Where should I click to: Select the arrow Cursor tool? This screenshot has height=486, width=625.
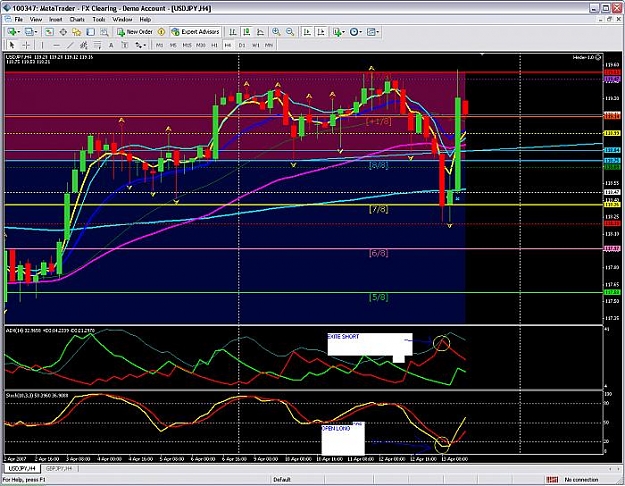12,45
